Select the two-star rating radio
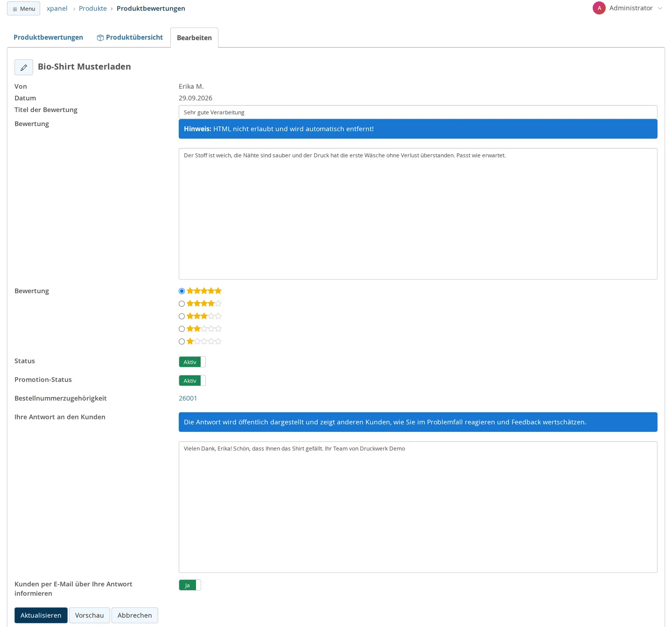Image resolution: width=672 pixels, height=627 pixels. tap(182, 329)
